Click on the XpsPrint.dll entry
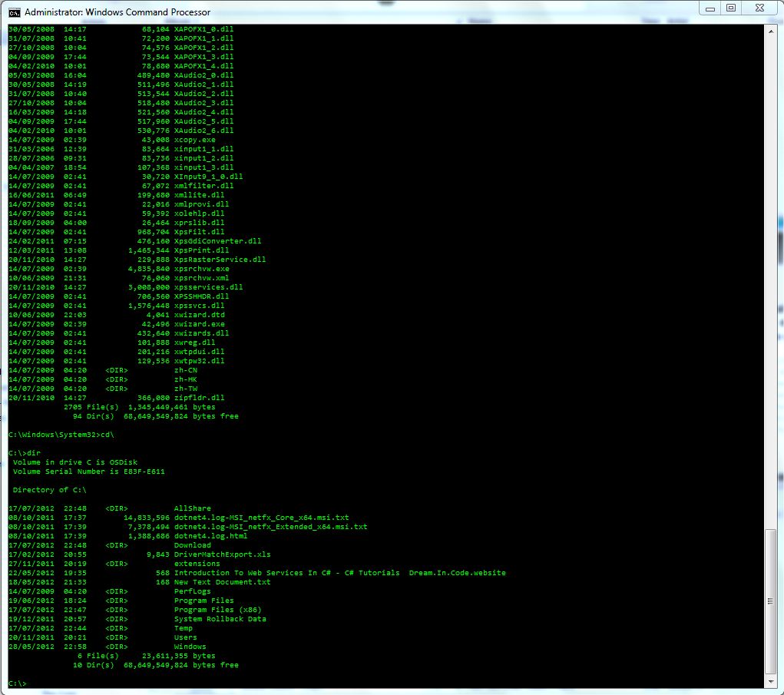The image size is (784, 695). point(201,250)
